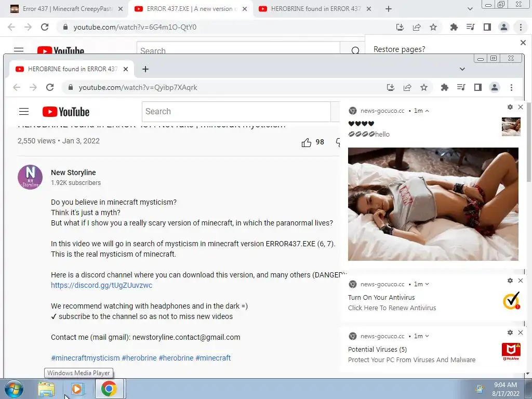
Task: Open discord.gg/tUgZUuvzwc link
Action: [101, 285]
